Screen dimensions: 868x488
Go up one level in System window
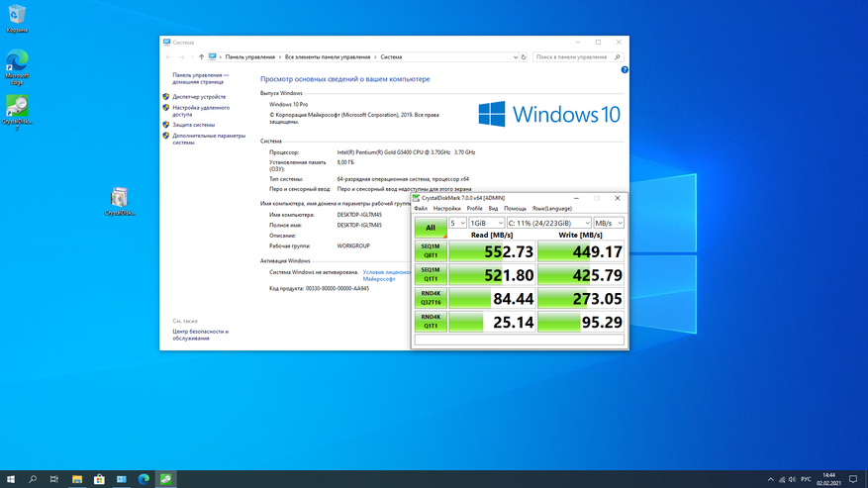coord(202,57)
